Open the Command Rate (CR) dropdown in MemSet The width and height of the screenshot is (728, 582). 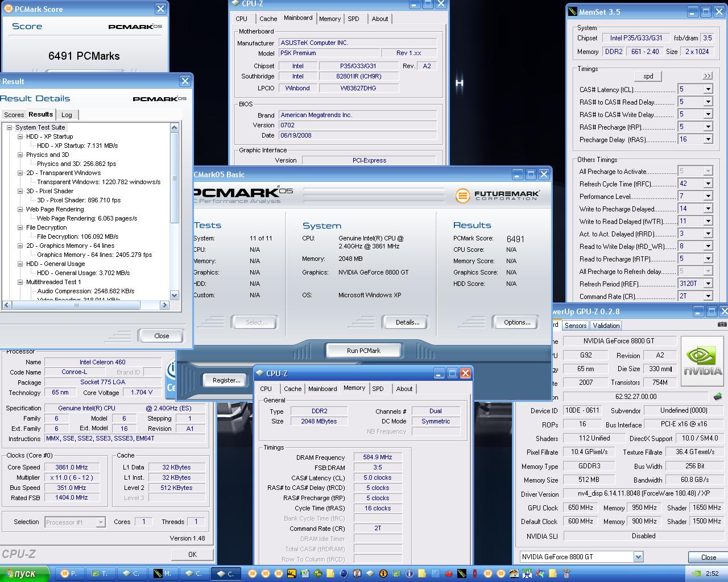click(708, 296)
